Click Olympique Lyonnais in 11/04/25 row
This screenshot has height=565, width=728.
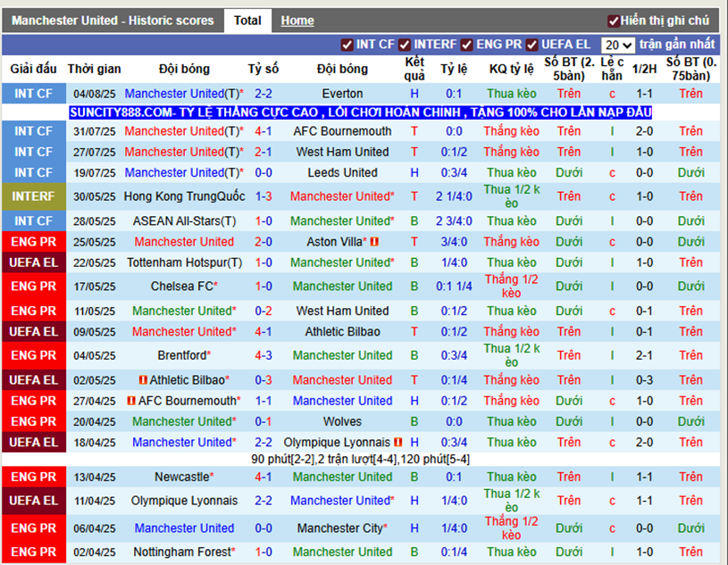[x=184, y=501]
